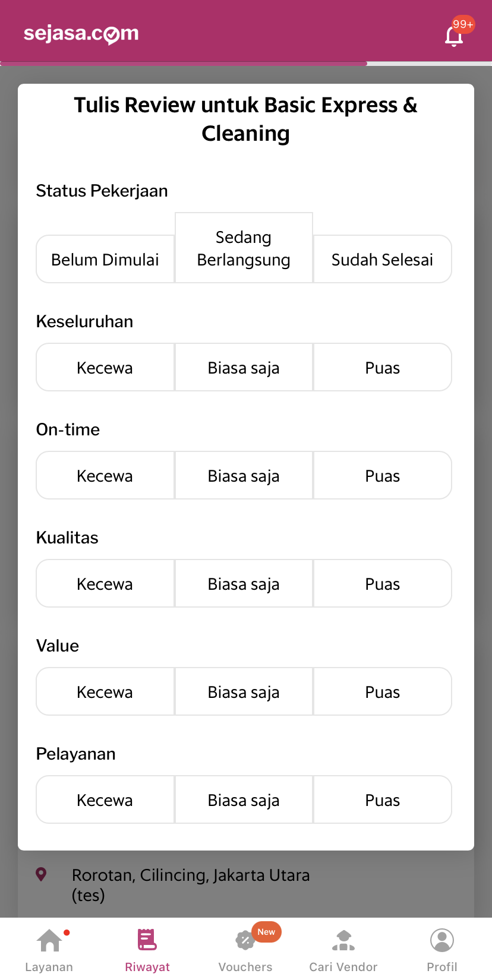492x980 pixels.
Task: Rate Value as Kecewa
Action: [105, 692]
